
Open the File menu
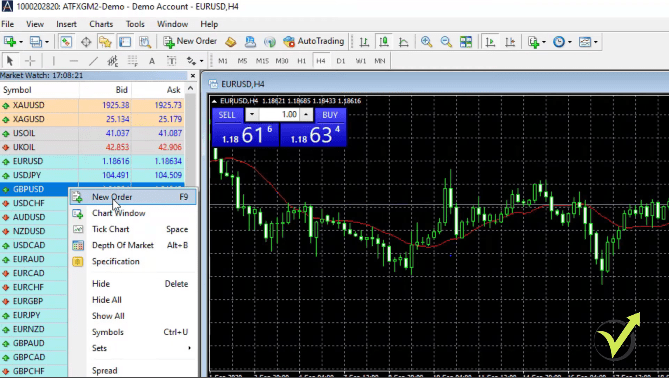point(8,24)
